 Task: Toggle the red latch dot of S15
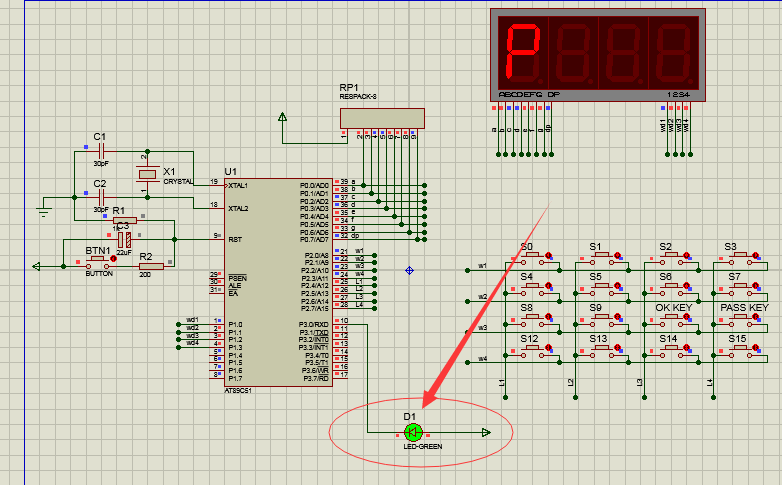pyautogui.click(x=755, y=347)
